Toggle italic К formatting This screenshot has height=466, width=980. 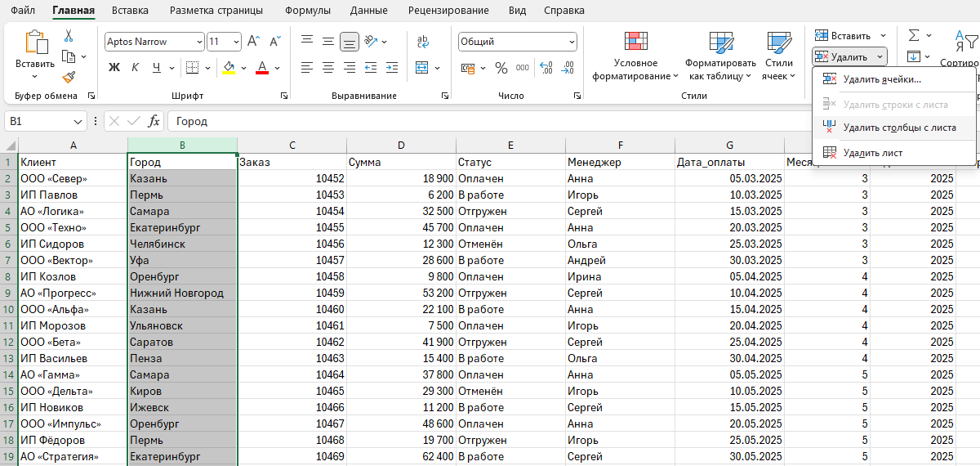135,68
